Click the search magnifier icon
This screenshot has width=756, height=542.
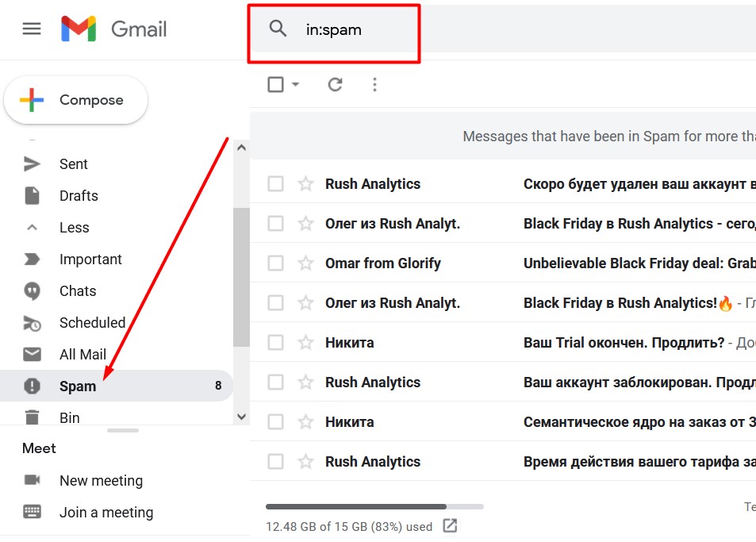coord(278,29)
